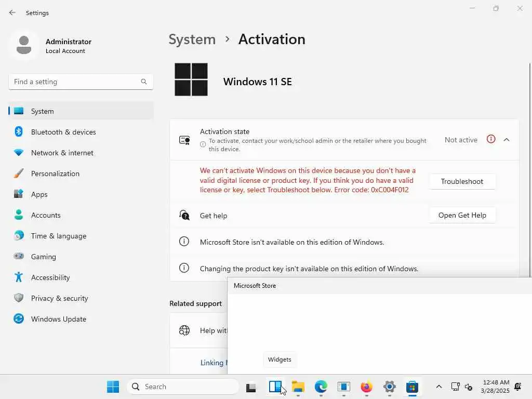
Task: Click the Related support heading
Action: pyautogui.click(x=196, y=303)
